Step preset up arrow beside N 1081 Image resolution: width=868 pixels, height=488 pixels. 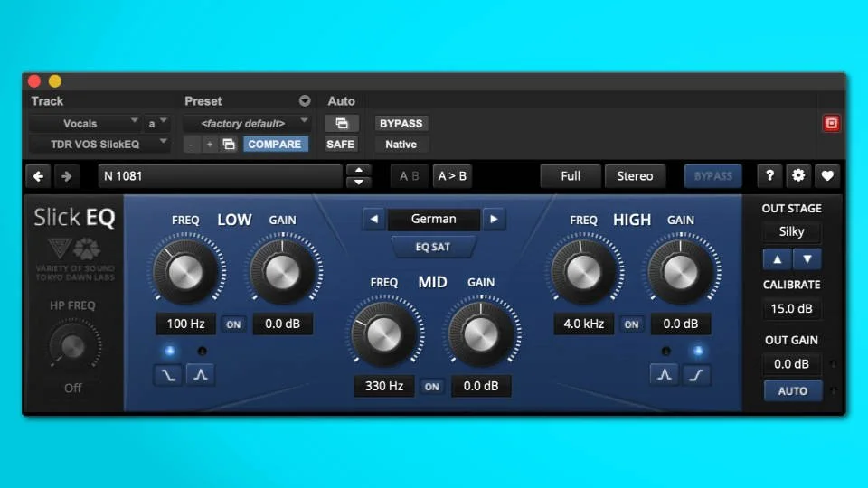(x=359, y=171)
